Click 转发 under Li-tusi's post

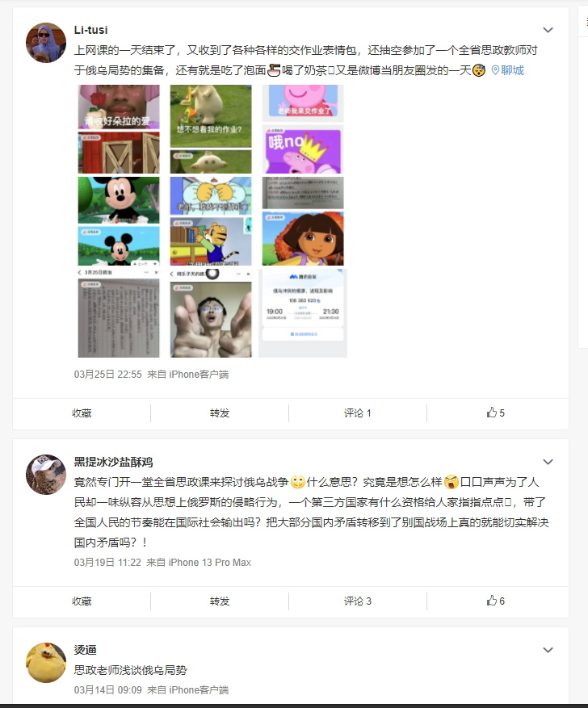[220, 413]
